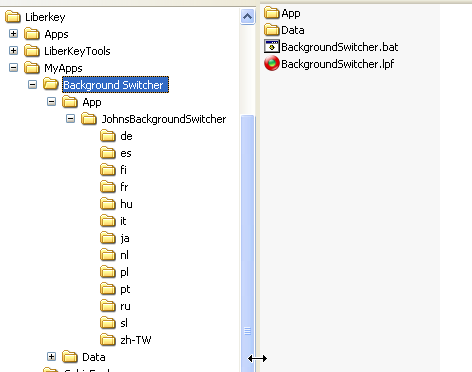Expand the Data tree node

pyautogui.click(x=51, y=357)
